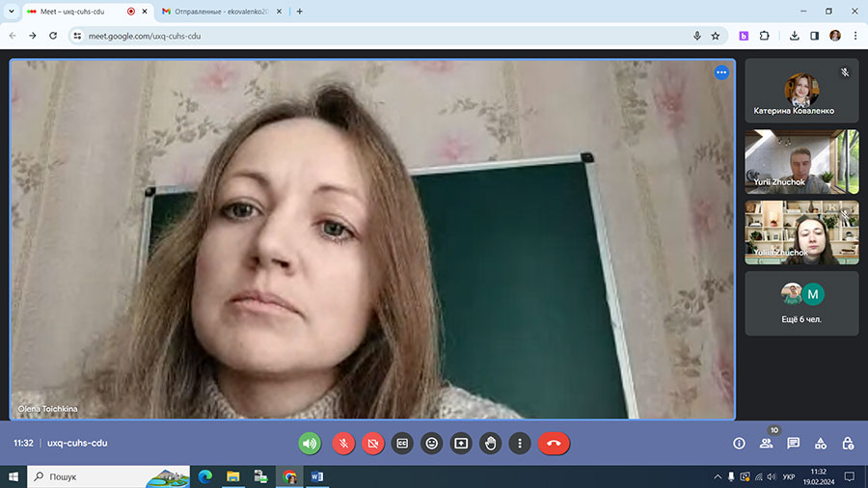
Task: Bookmark this page with star icon
Action: point(716,36)
